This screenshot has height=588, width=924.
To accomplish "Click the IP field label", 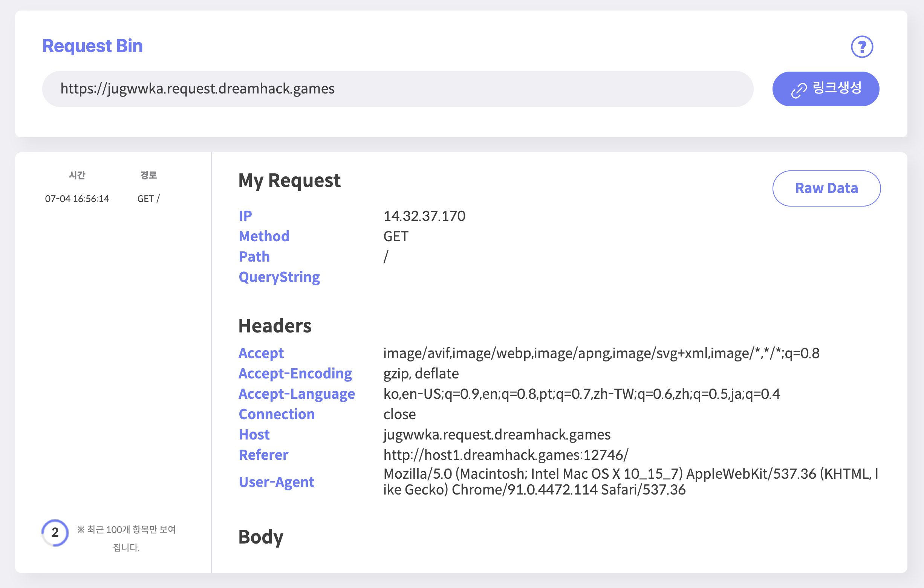I will point(245,216).
